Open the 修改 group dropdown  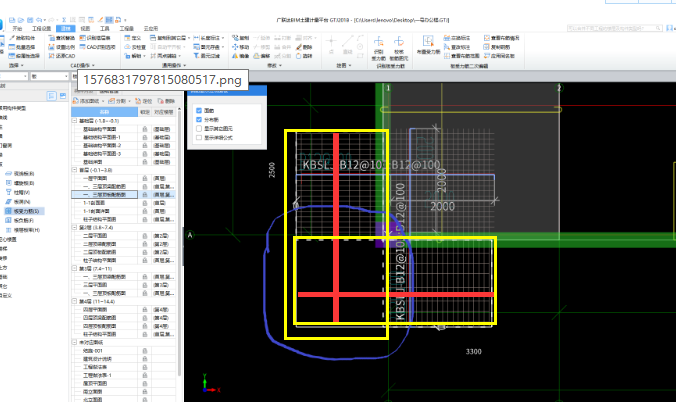point(274,66)
